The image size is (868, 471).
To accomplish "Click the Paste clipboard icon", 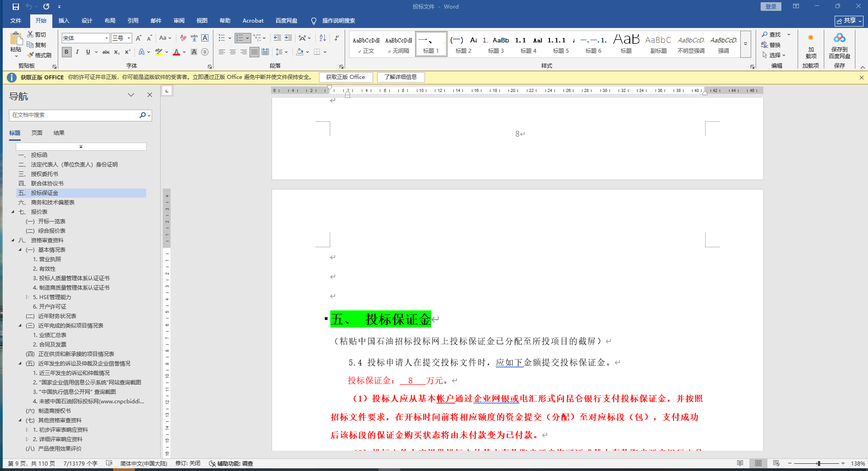I will pos(16,38).
